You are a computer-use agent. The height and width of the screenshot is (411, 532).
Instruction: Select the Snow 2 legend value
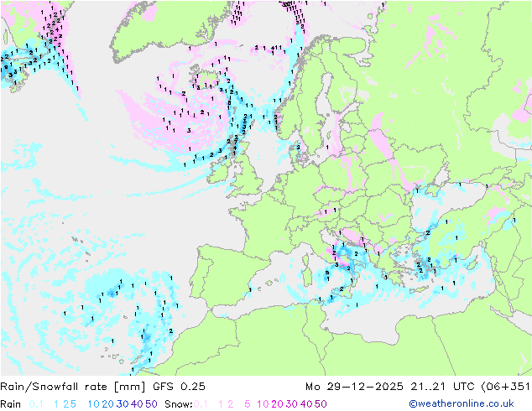pos(231,404)
